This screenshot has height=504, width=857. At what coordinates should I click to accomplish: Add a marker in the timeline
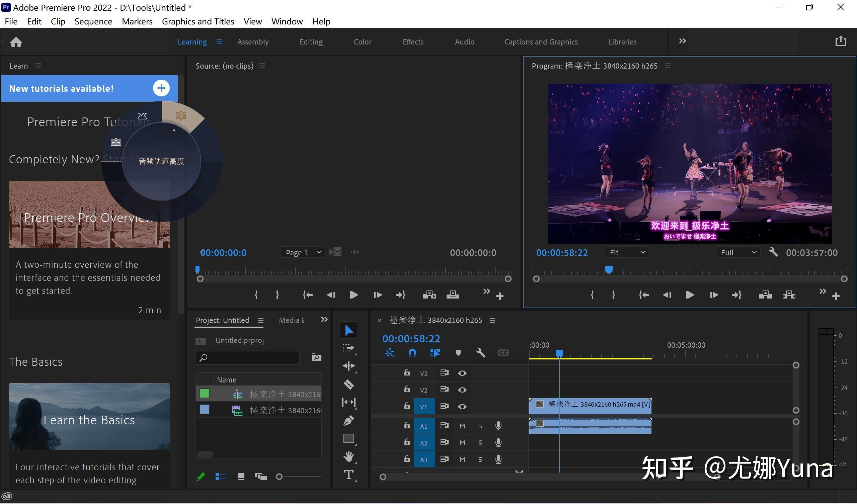click(x=458, y=353)
